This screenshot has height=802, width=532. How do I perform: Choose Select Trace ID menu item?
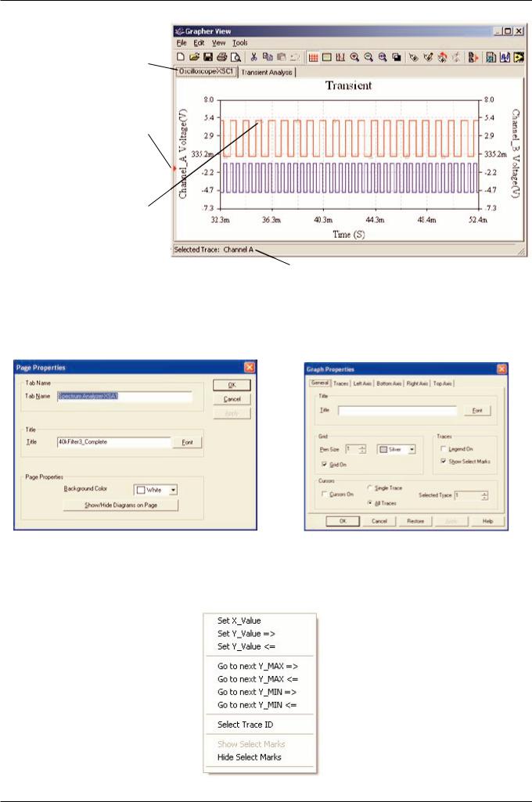click(x=261, y=725)
